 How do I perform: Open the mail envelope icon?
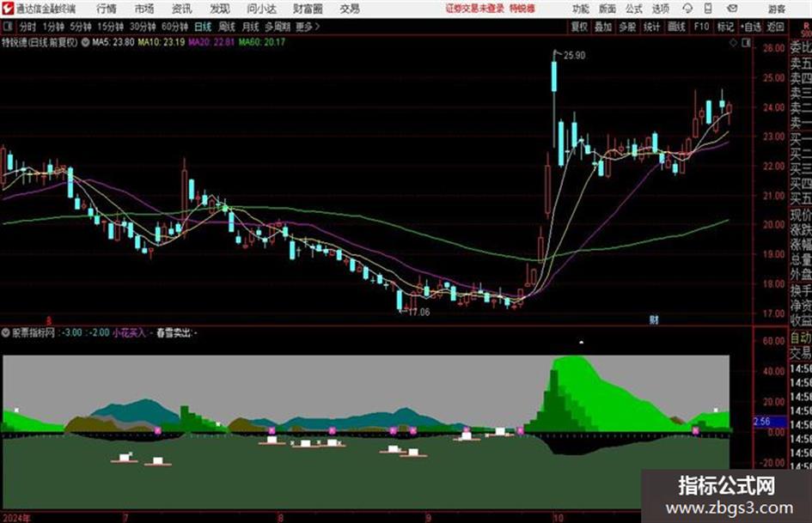click(732, 9)
